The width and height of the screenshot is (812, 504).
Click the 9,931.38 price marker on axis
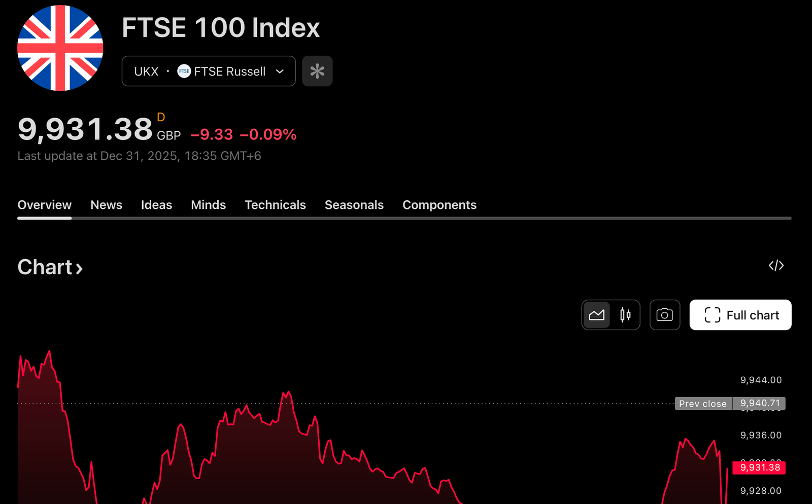[759, 468]
